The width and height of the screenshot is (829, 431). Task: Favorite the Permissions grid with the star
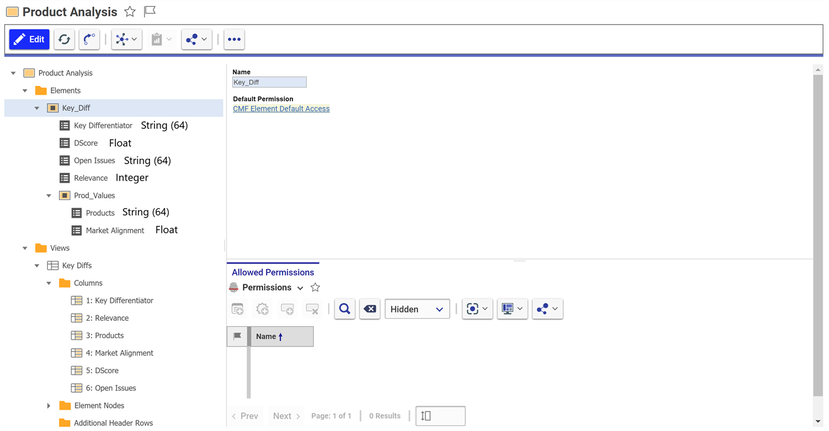coord(315,288)
